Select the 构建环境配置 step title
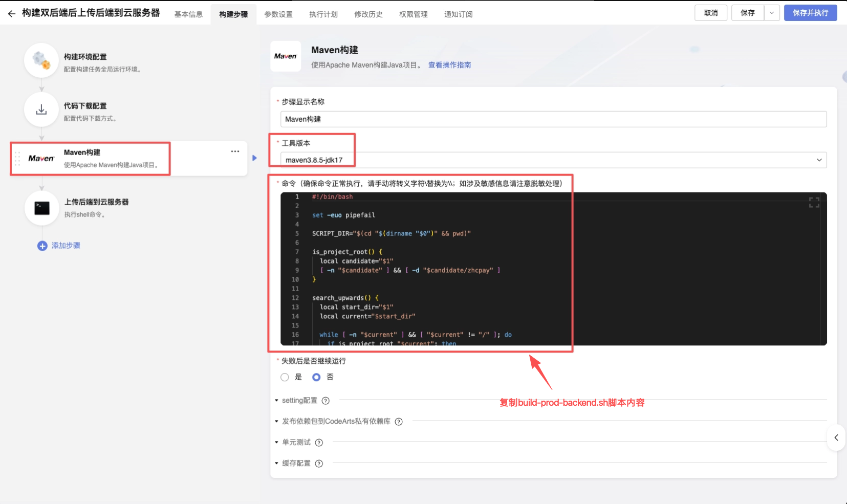The image size is (847, 504). [x=85, y=57]
